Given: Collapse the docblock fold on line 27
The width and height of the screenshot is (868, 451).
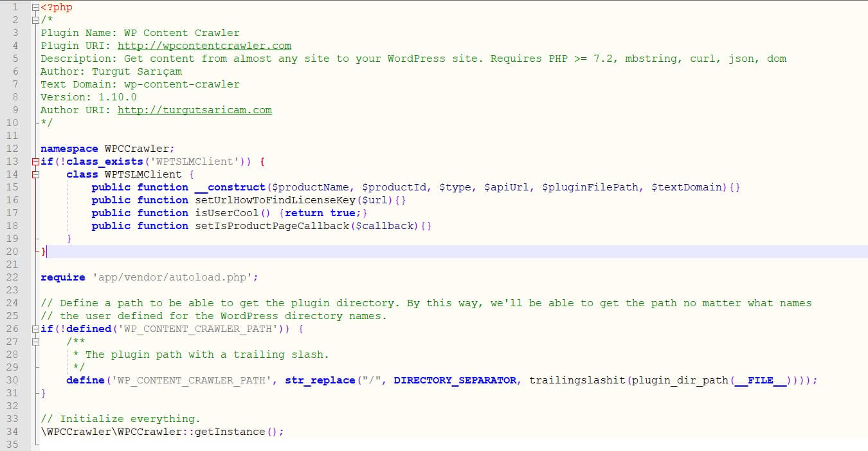Looking at the screenshot, I should (x=35, y=342).
